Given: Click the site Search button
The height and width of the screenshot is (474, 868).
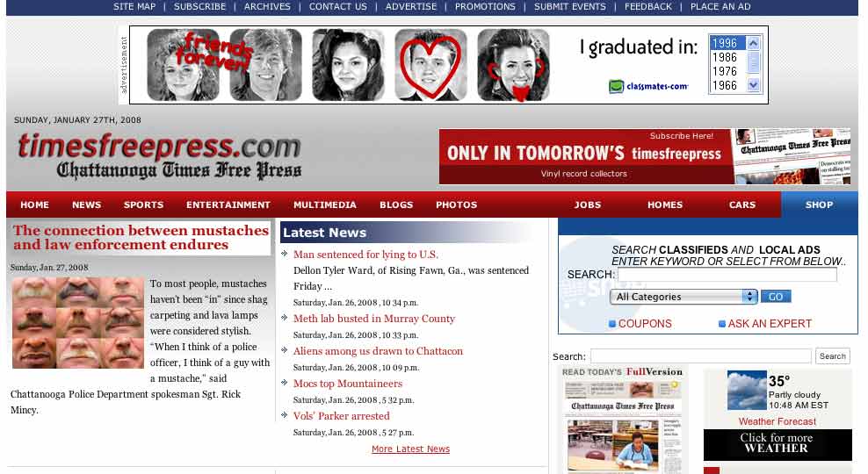Looking at the screenshot, I should 832,356.
